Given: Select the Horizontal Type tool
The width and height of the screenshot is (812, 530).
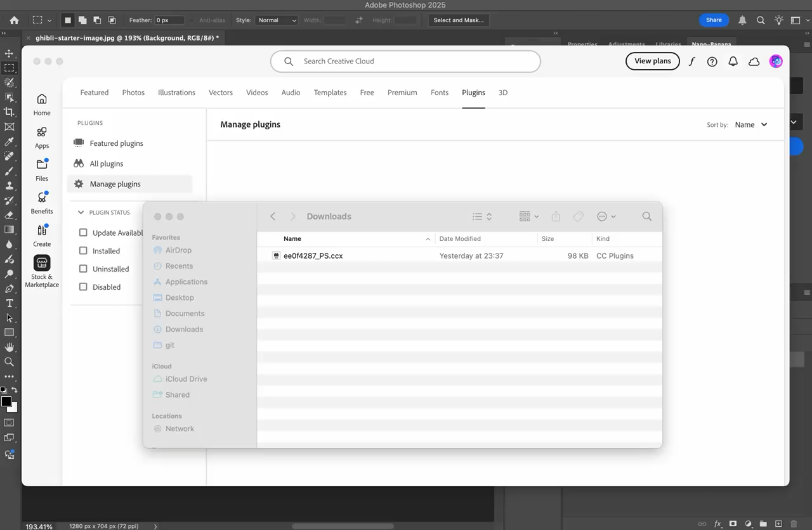Looking at the screenshot, I should tap(9, 303).
